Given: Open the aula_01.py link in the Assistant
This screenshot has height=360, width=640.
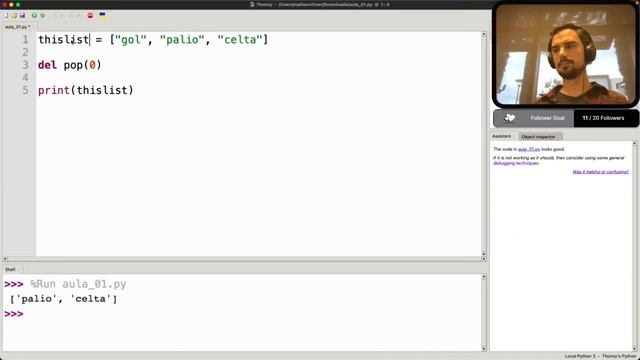Looking at the screenshot, I should pyautogui.click(x=529, y=149).
